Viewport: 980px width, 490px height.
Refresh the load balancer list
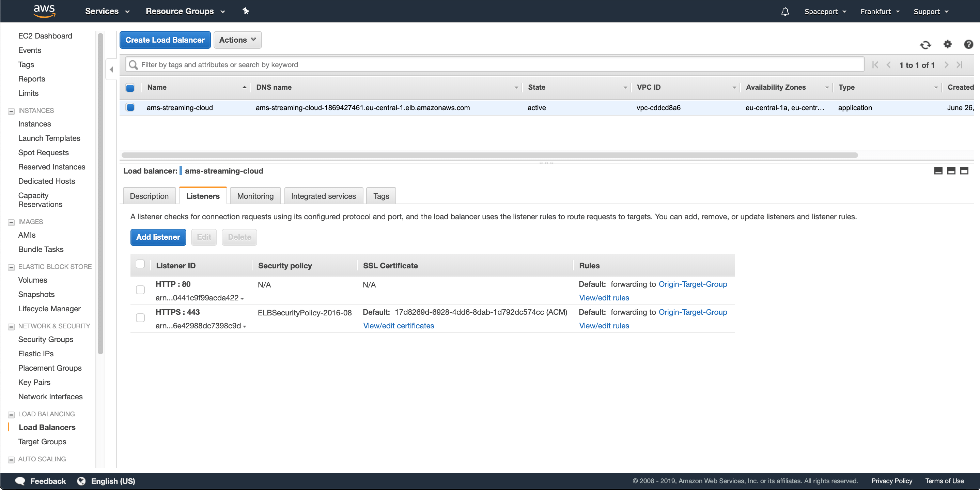(925, 45)
